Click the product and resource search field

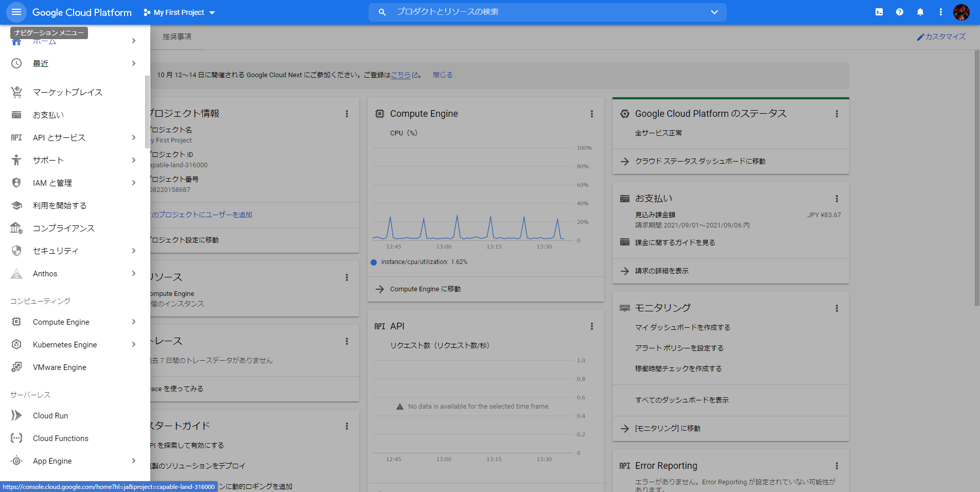(548, 12)
